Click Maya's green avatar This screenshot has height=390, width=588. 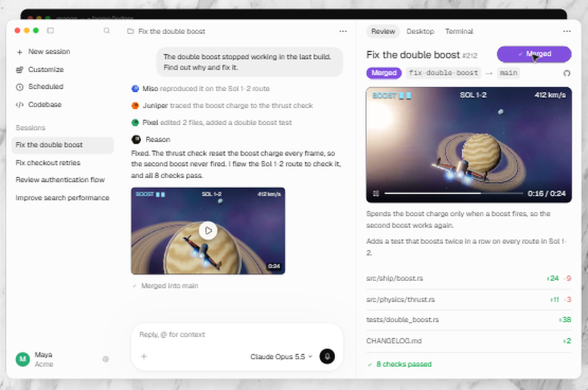(22, 359)
